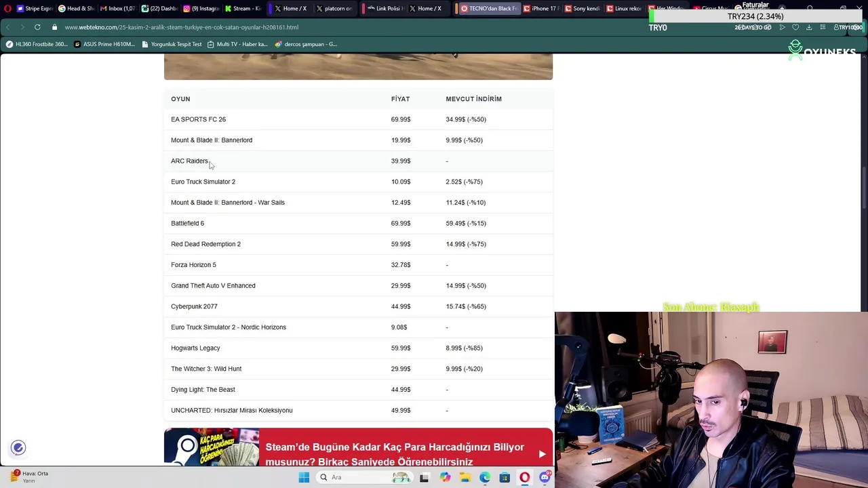Open the Multi TV - Haber bookmark

pos(237,44)
